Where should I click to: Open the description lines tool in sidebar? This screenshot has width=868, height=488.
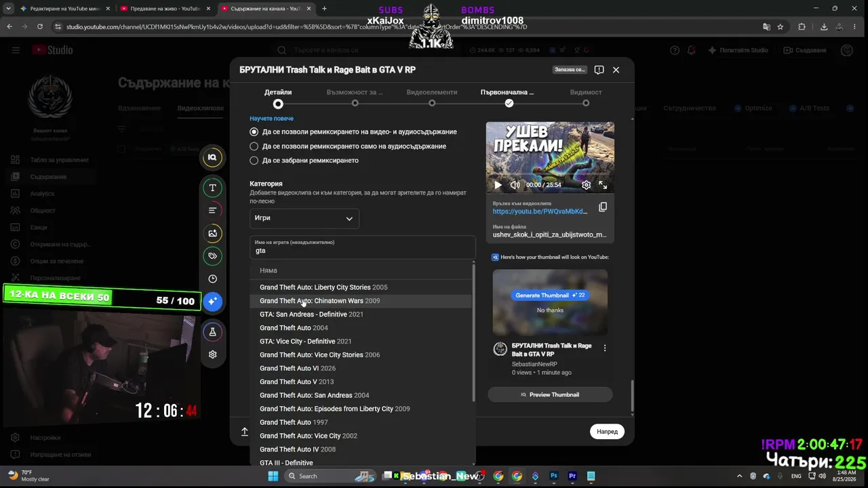pos(212,210)
